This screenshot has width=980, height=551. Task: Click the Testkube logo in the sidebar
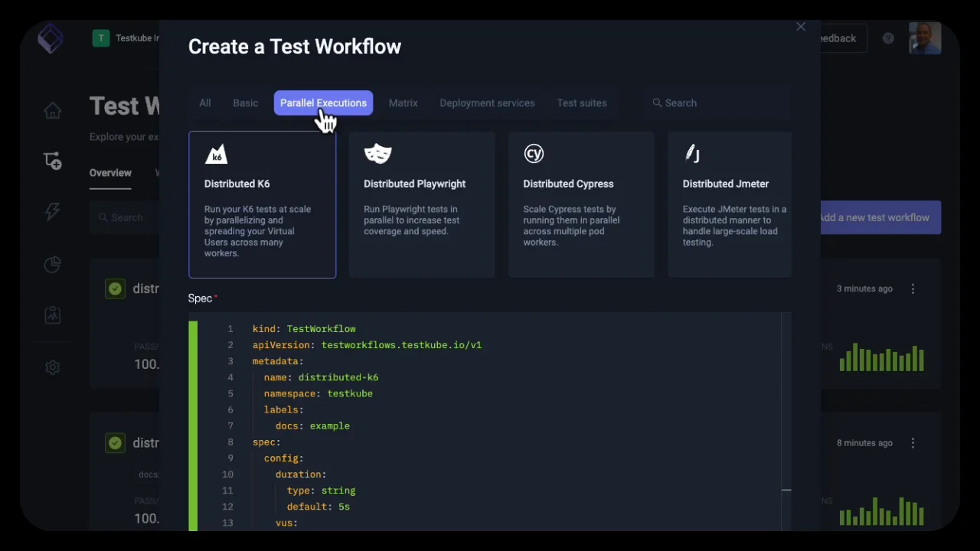51,38
